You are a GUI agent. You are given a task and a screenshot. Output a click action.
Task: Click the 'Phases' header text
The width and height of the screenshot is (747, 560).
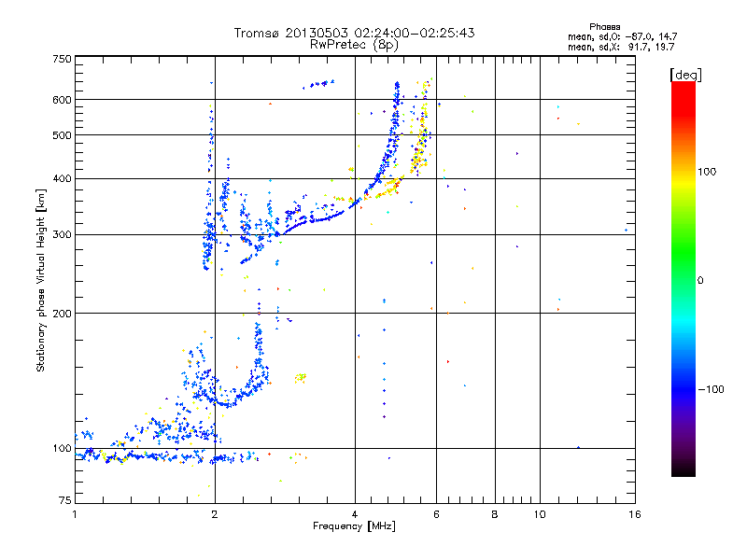point(604,27)
